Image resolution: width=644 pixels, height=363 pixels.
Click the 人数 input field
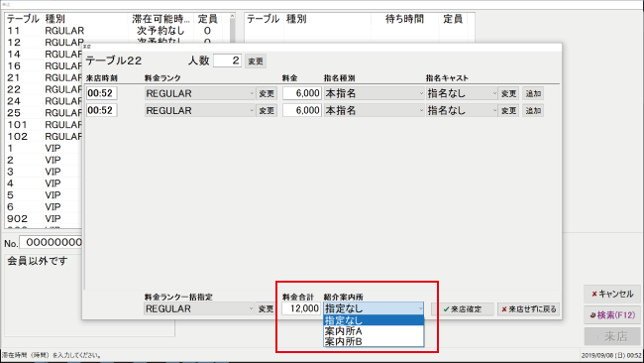[x=227, y=60]
